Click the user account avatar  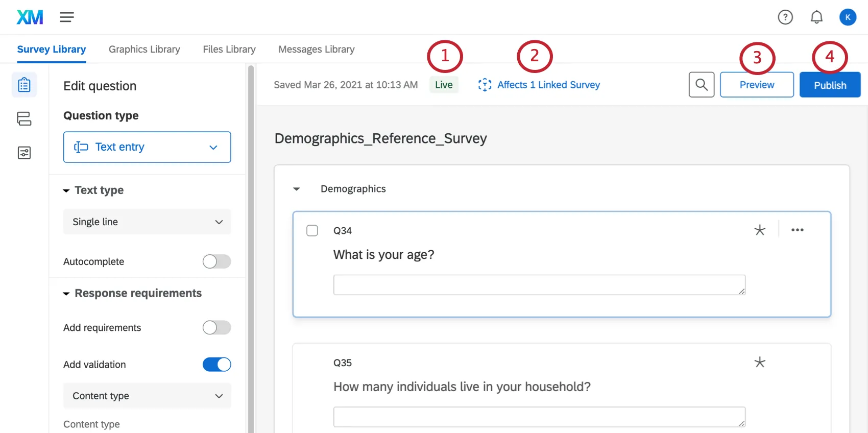click(848, 17)
